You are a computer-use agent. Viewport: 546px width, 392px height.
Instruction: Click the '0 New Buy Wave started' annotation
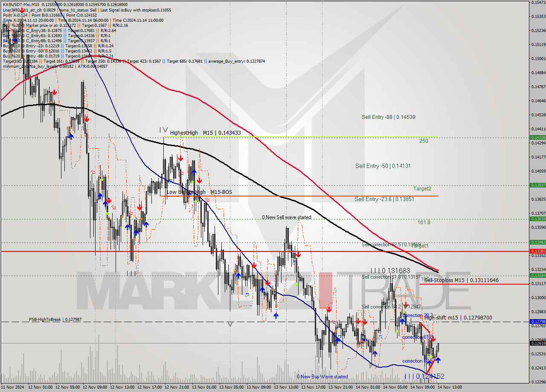point(322,377)
